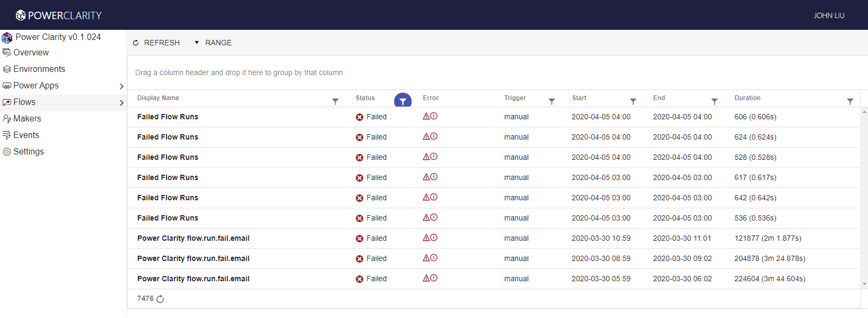This screenshot has height=318, width=868.
Task: Click the PowerClarity logo in header
Action: (59, 15)
